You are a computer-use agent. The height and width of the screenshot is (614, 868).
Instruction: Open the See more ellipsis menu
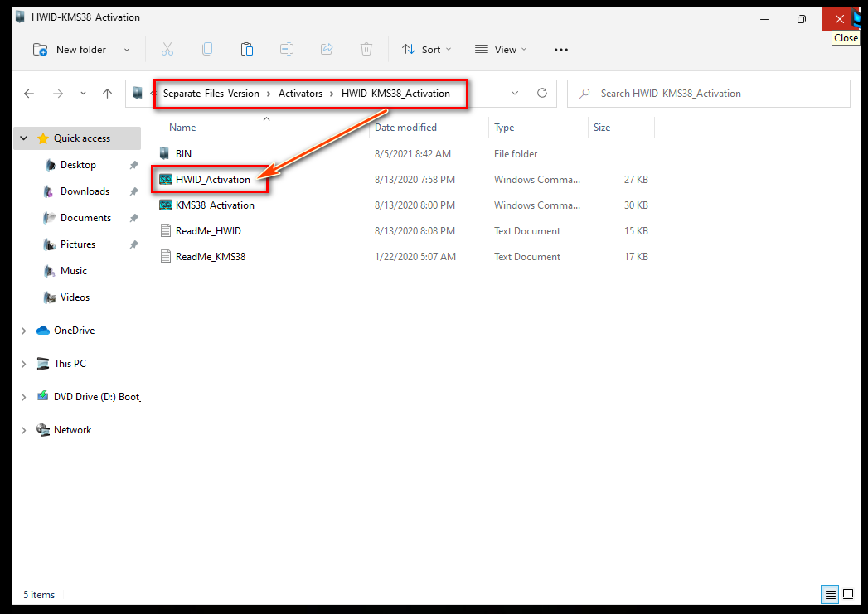pos(561,49)
